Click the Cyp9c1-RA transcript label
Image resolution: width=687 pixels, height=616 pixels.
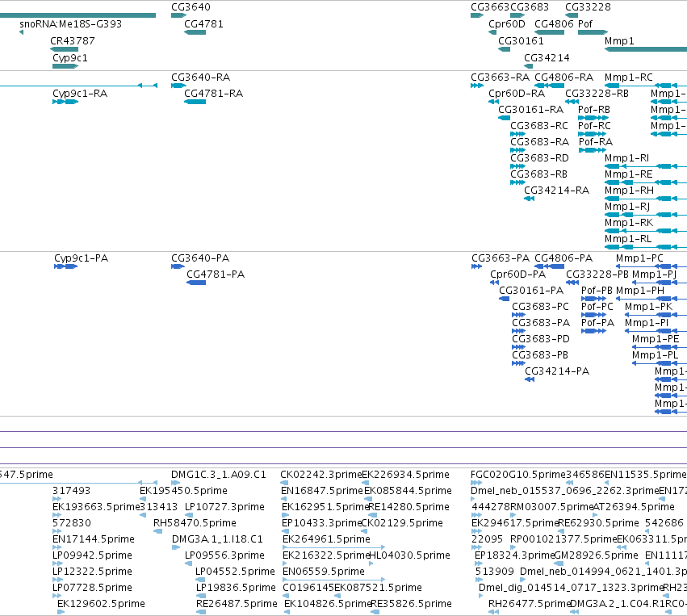(x=80, y=94)
